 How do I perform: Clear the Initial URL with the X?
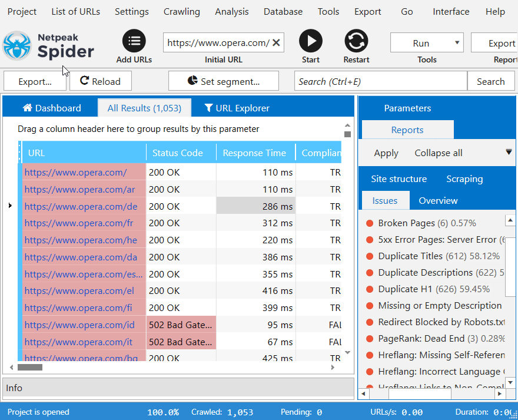[276, 42]
